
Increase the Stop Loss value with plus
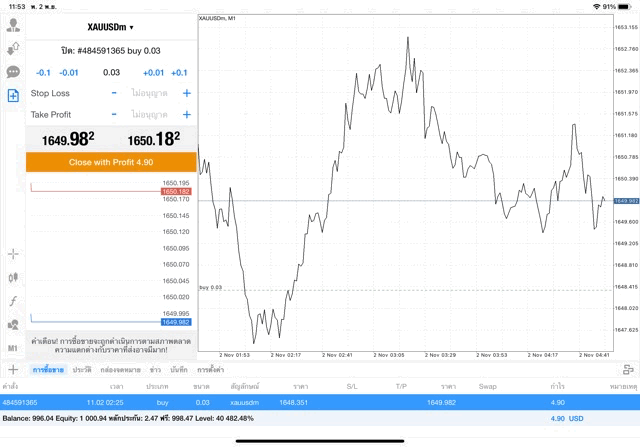click(186, 93)
